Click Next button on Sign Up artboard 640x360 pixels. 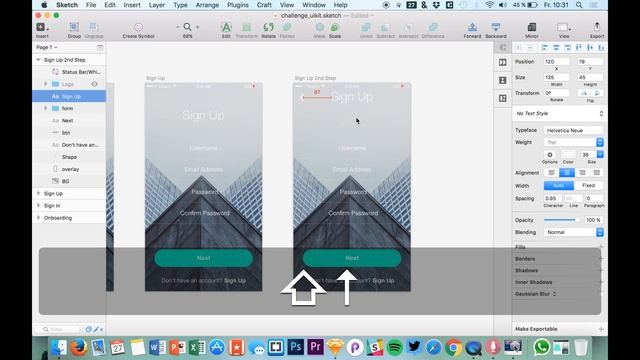(203, 258)
